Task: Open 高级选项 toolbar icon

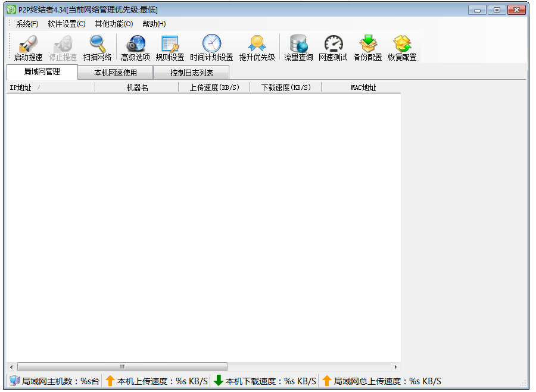Action: [x=135, y=43]
